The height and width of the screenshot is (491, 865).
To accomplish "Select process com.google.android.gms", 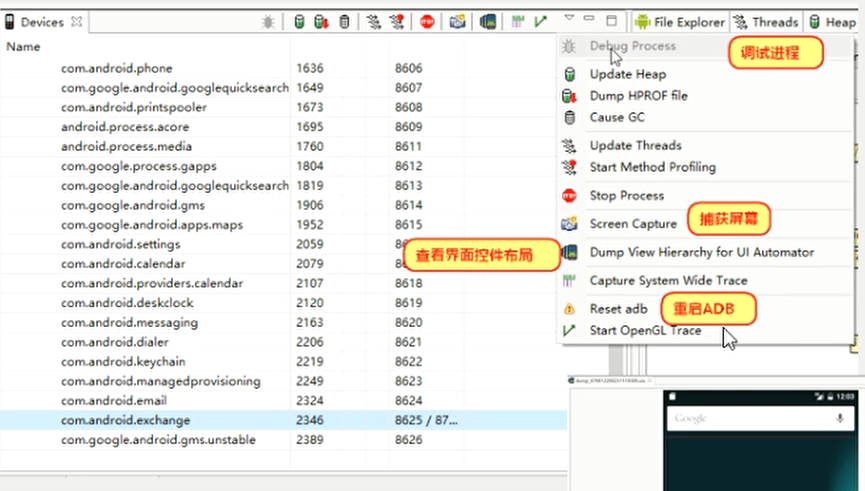I will click(132, 205).
